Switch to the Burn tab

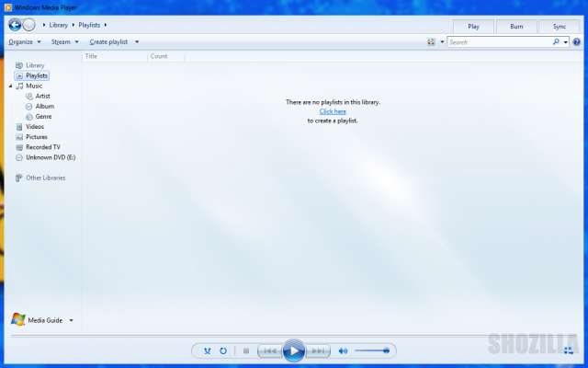point(516,27)
